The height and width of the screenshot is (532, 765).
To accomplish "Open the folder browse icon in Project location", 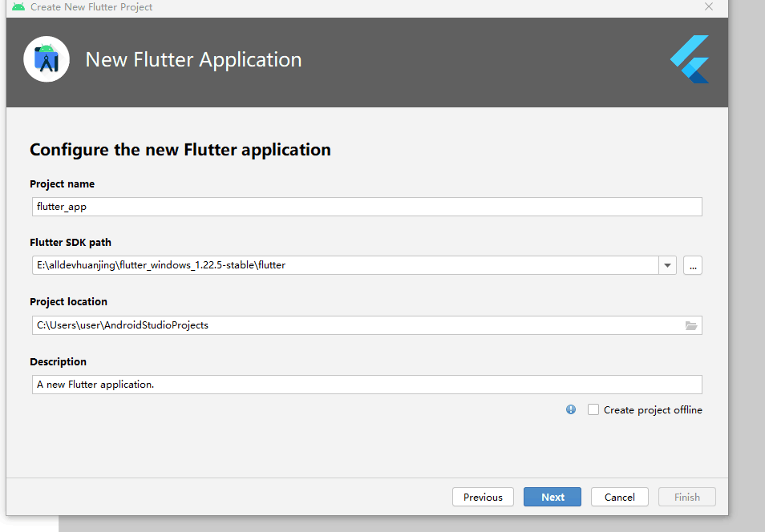I will [691, 326].
